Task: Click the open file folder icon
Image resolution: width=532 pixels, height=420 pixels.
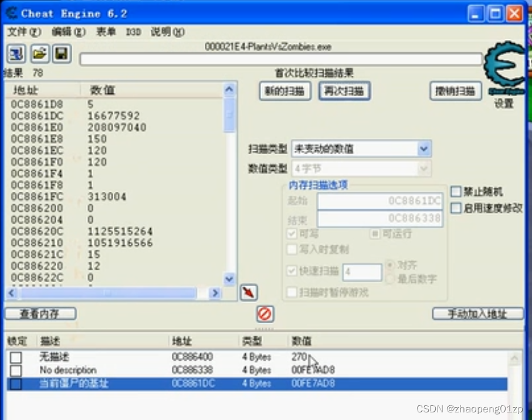Action: pyautogui.click(x=39, y=54)
